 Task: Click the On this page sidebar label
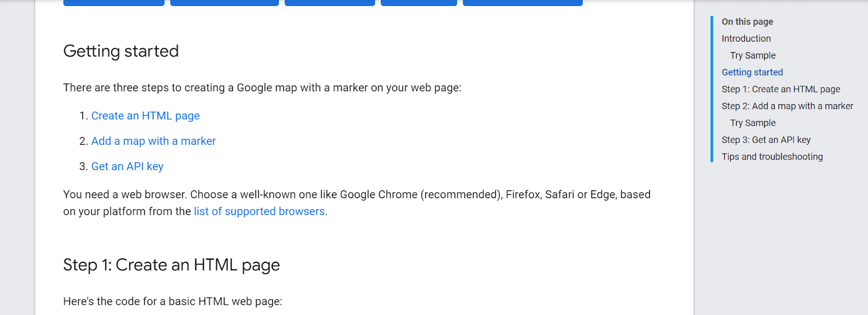[x=747, y=22]
